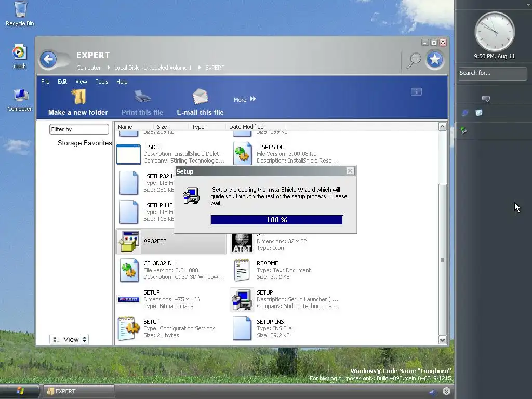Click the Print this file icon
This screenshot has height=399, width=532.
coord(142,96)
